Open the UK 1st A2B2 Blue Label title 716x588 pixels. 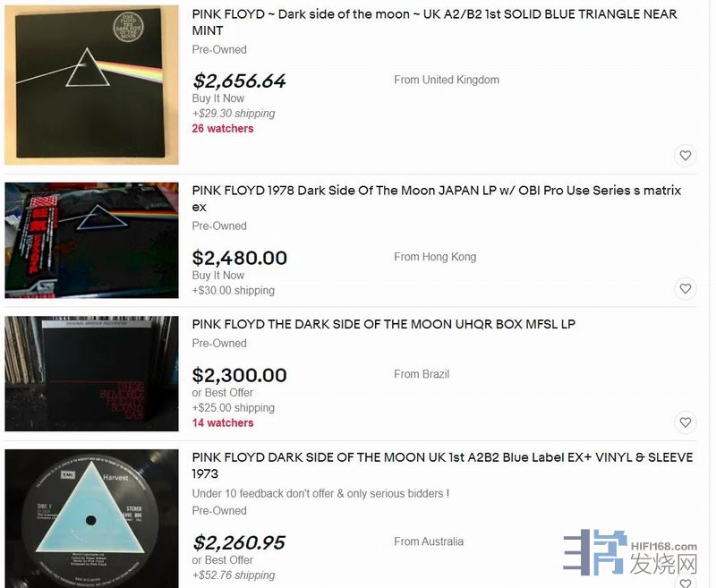point(442,465)
